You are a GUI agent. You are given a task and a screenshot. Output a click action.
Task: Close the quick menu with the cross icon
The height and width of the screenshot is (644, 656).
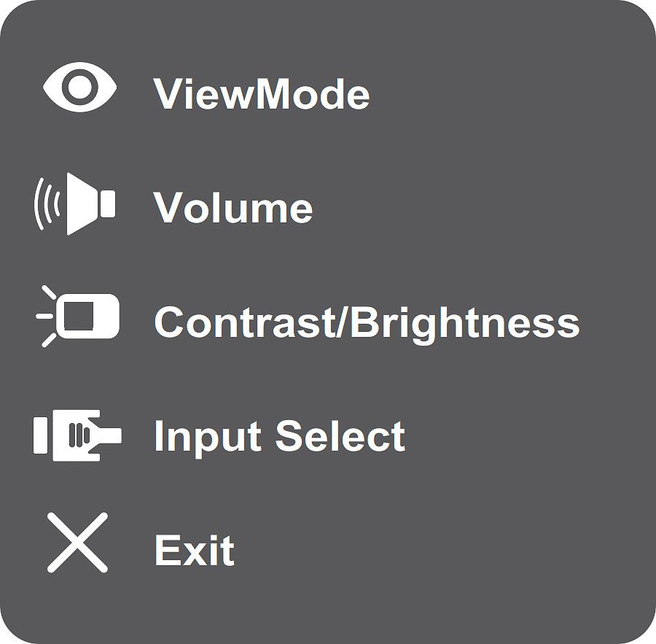pyautogui.click(x=77, y=543)
